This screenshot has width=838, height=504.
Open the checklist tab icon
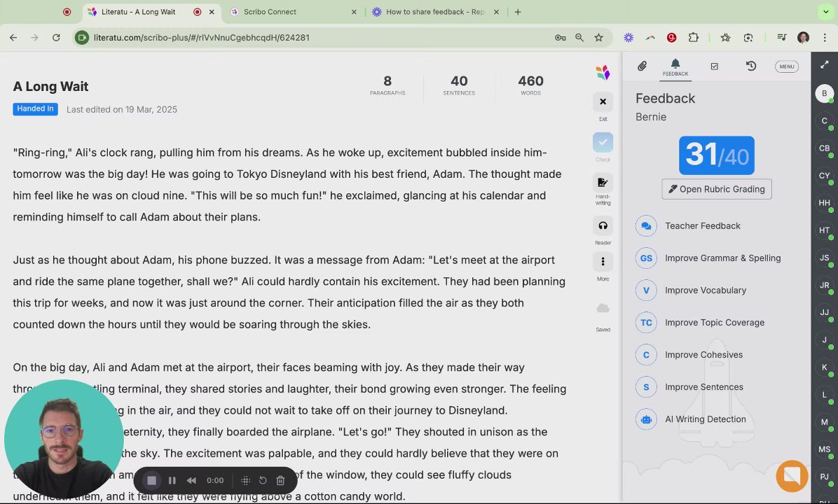(x=715, y=66)
